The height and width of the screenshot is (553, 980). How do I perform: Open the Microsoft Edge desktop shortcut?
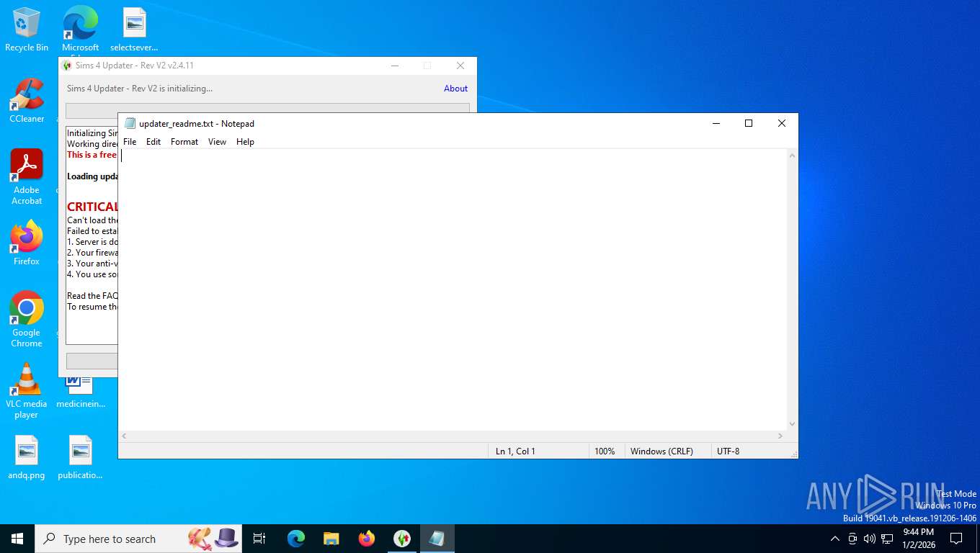(80, 29)
